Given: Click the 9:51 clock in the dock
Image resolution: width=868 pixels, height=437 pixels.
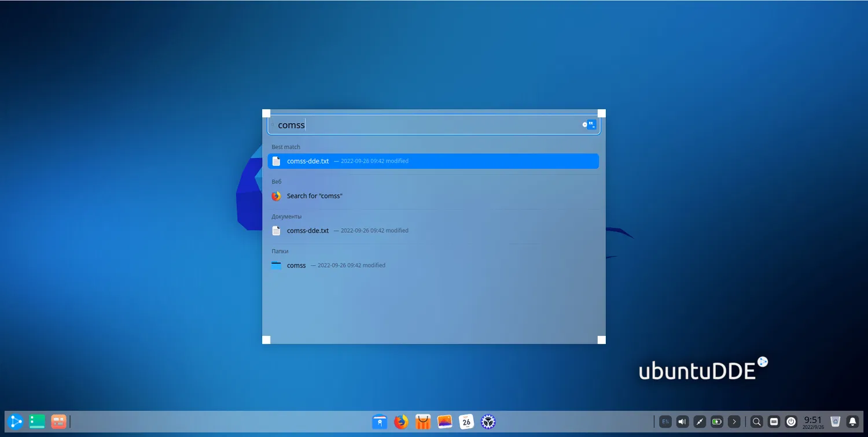Looking at the screenshot, I should coord(813,421).
